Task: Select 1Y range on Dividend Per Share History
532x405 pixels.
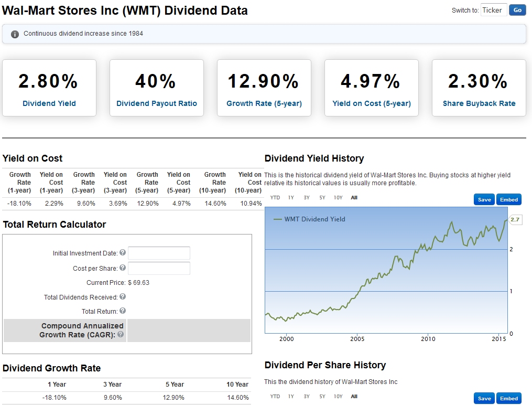Action: pos(291,397)
